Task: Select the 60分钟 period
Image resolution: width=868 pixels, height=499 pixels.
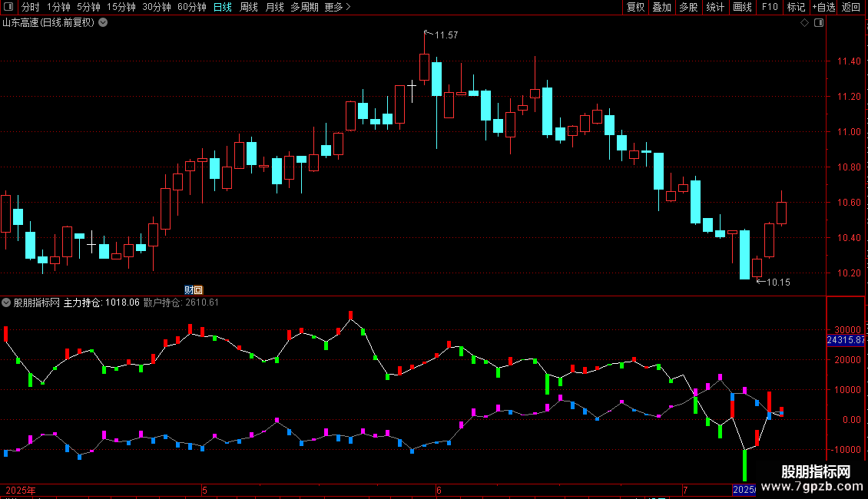Action: pos(192,7)
